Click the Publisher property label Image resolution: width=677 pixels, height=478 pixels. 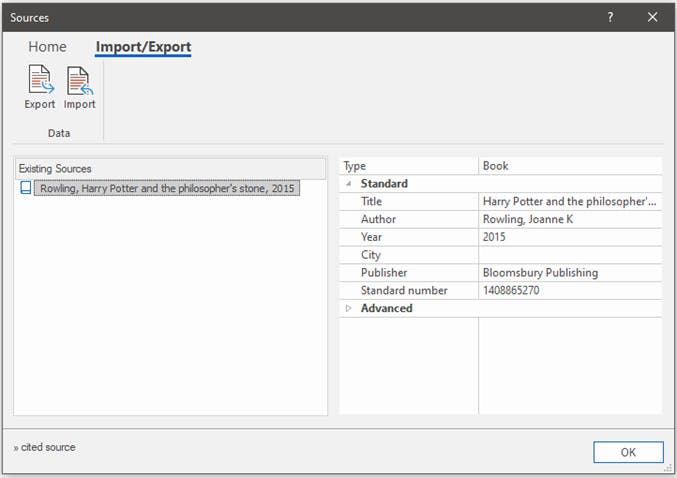click(x=384, y=273)
